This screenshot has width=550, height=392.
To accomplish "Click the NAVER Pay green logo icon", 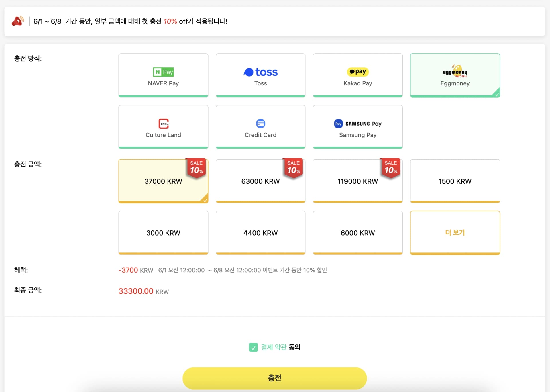I will pos(163,72).
